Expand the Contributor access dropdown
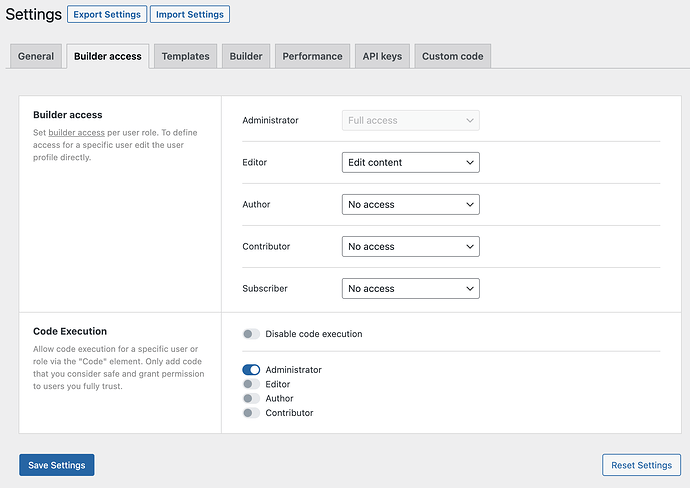The image size is (690, 488). click(410, 246)
